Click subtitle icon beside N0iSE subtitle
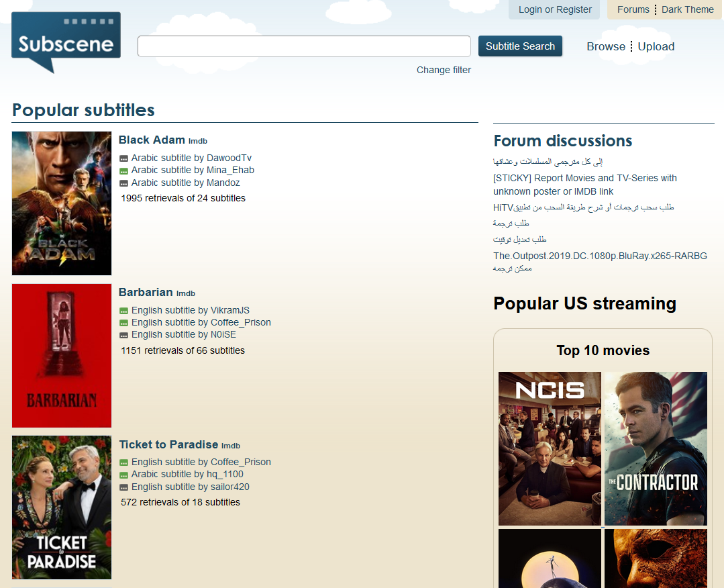 [x=123, y=336]
